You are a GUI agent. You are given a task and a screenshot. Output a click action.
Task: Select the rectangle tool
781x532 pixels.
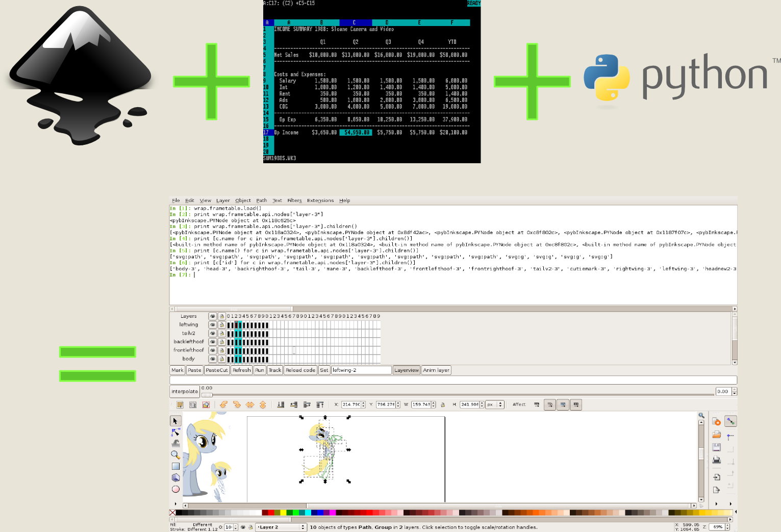pyautogui.click(x=175, y=466)
